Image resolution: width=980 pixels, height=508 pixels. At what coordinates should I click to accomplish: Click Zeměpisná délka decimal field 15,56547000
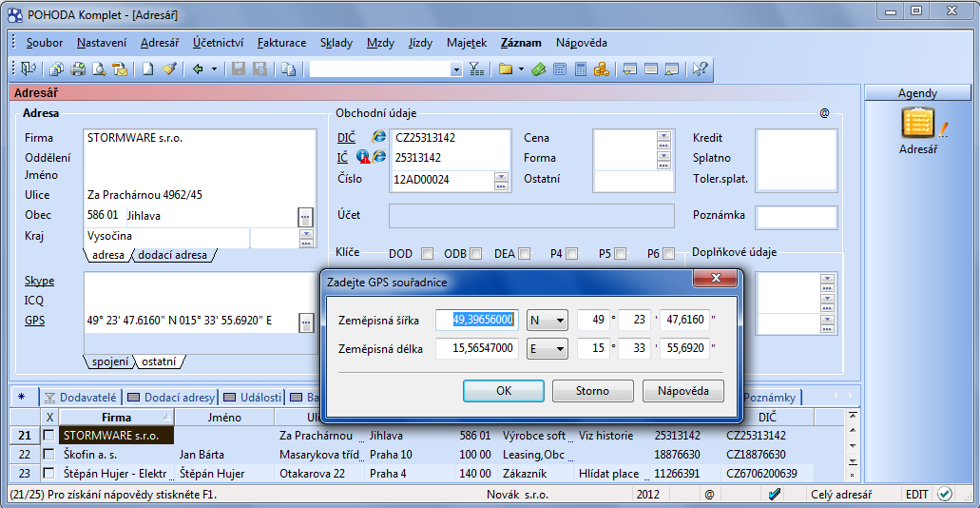477,349
